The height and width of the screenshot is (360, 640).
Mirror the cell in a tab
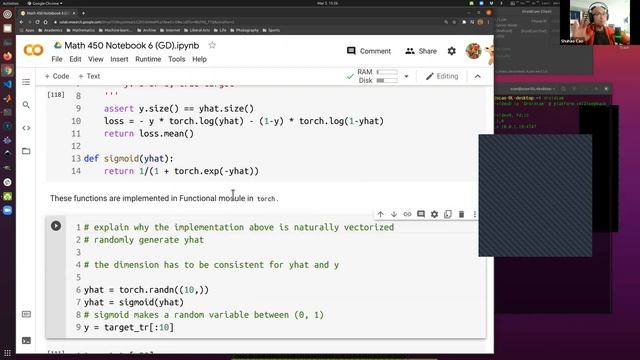coord(448,214)
